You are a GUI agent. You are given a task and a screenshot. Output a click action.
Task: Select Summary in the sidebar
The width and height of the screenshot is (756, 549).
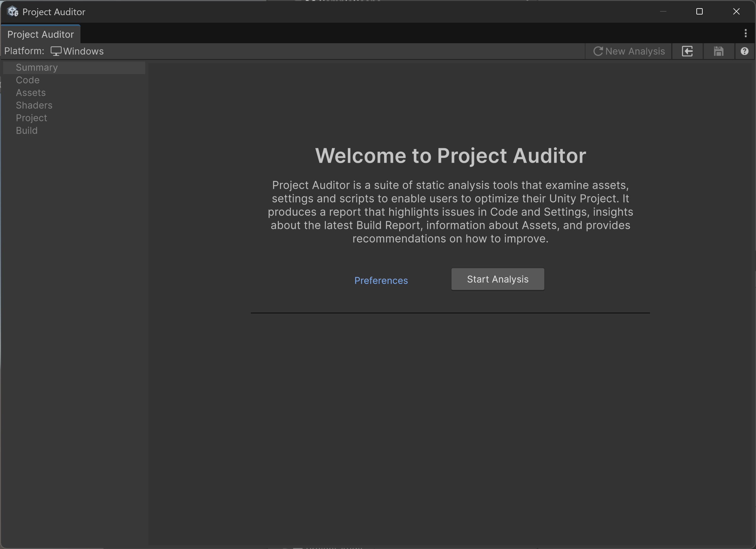(37, 68)
